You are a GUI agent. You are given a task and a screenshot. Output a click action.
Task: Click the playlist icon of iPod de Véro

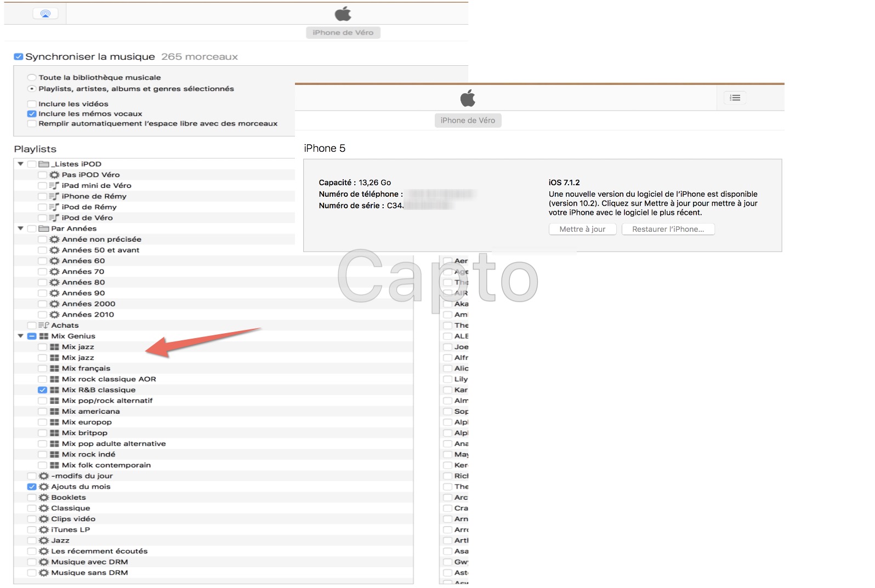pyautogui.click(x=54, y=218)
